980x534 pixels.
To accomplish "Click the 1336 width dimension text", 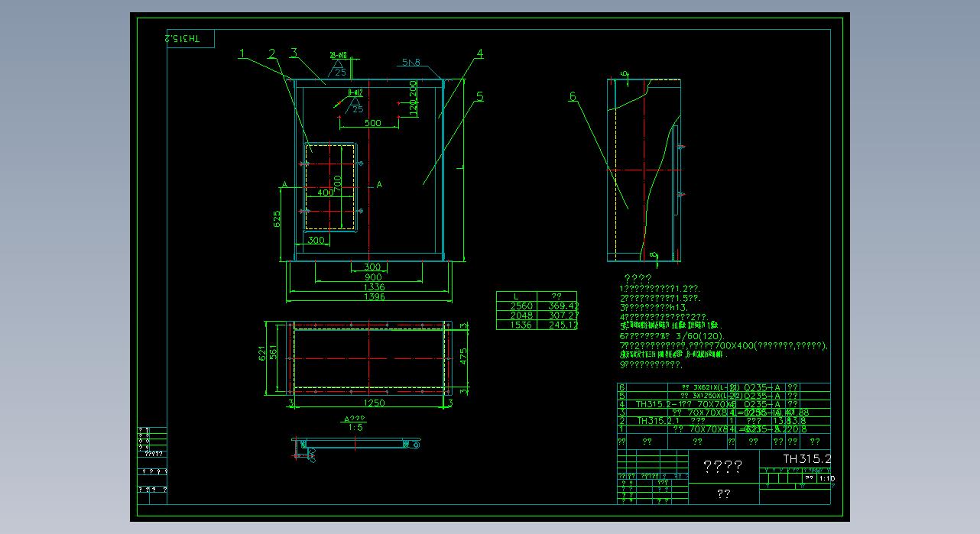I will coord(375,287).
